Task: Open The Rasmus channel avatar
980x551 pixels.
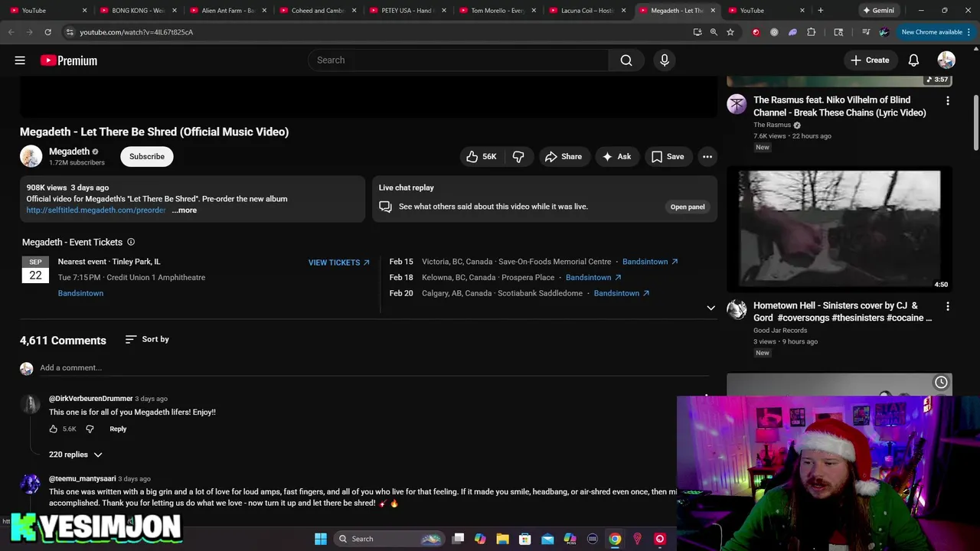Action: (737, 104)
